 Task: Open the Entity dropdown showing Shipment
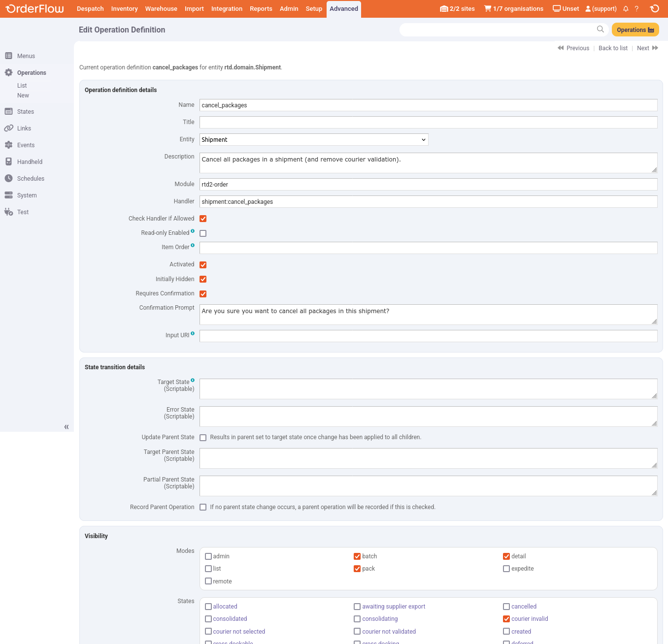click(314, 140)
